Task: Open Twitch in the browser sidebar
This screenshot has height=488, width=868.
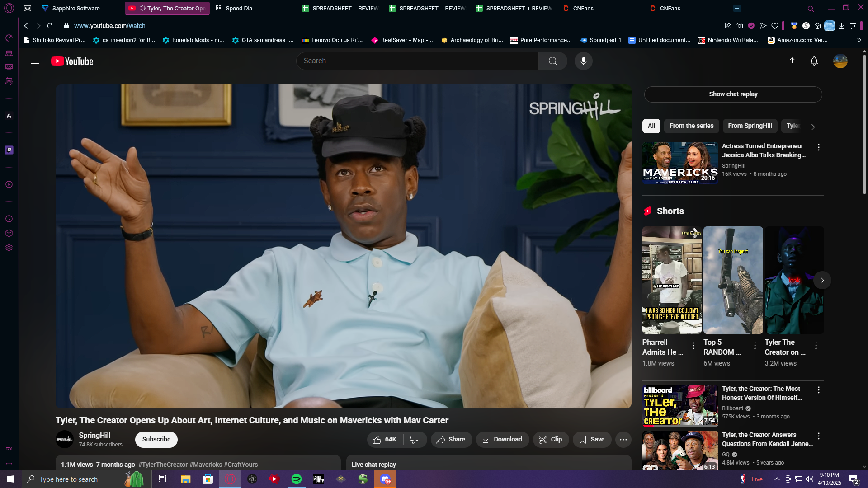Action: (x=9, y=150)
